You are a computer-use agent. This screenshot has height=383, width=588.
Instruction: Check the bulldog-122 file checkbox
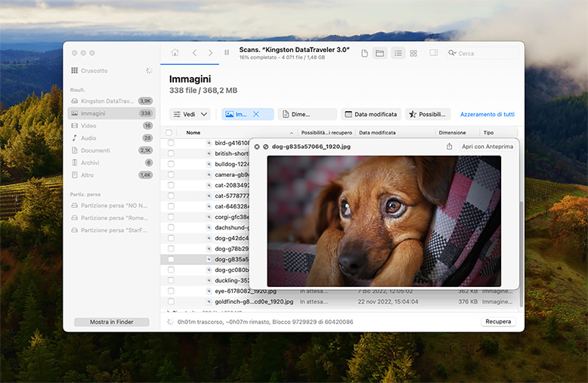coord(171,164)
